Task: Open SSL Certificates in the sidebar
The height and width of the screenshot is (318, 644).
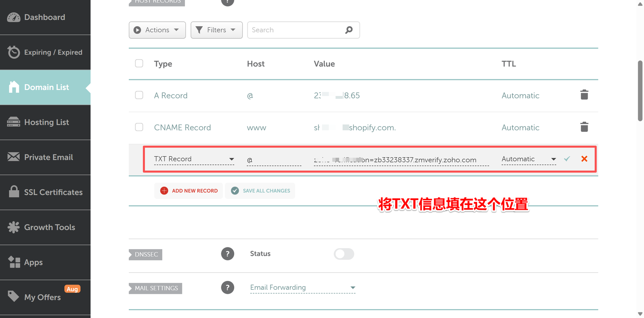Action: click(x=45, y=192)
